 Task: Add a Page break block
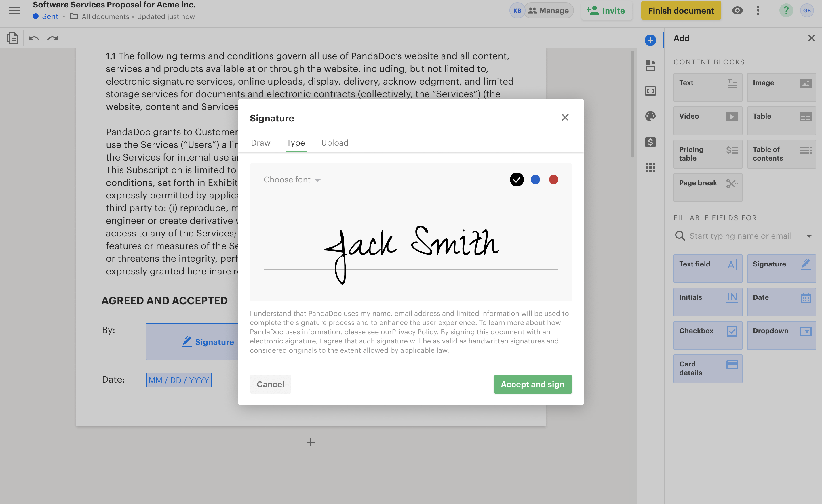coord(707,187)
